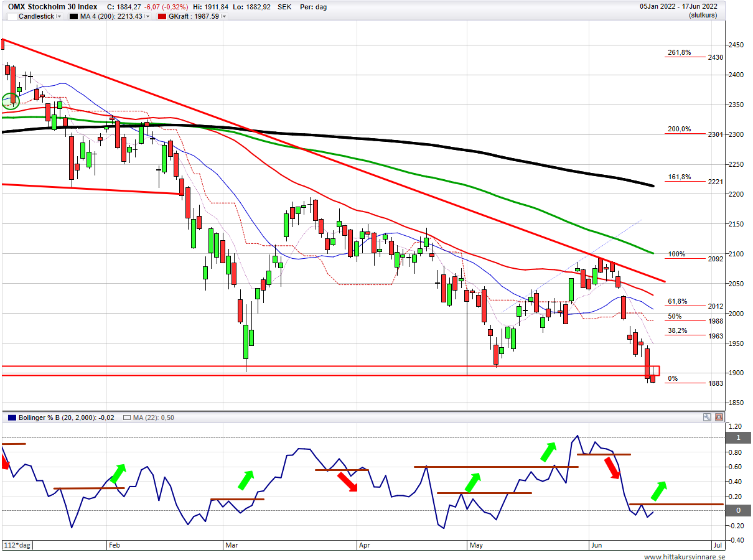Click the GKraft : 1987.59 label
This screenshot has width=753, height=560.
pyautogui.click(x=194, y=16)
